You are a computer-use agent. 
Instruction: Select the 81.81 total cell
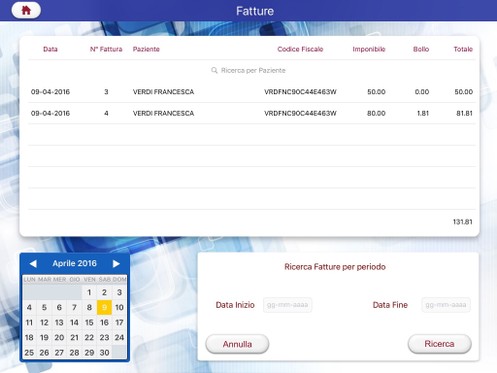pyautogui.click(x=464, y=113)
